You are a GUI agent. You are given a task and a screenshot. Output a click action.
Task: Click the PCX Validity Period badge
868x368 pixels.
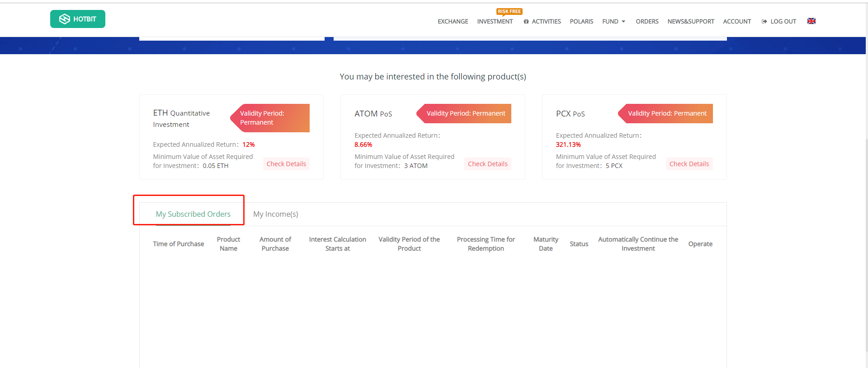[665, 113]
